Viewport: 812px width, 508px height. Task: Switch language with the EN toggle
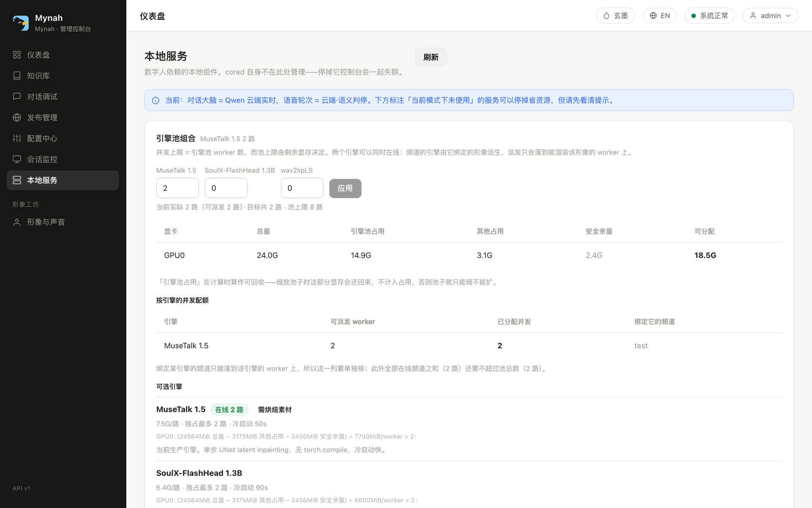pyautogui.click(x=659, y=16)
